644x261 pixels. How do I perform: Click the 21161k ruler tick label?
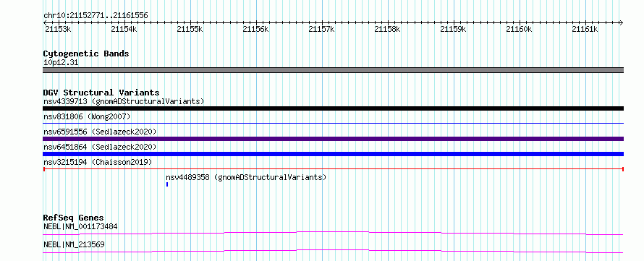tap(585, 29)
